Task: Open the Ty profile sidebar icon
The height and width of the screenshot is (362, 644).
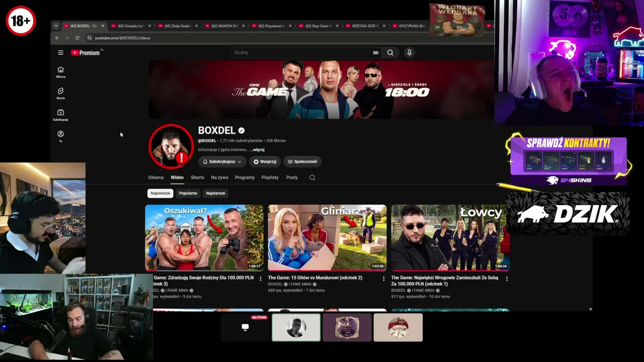Action: (x=60, y=136)
